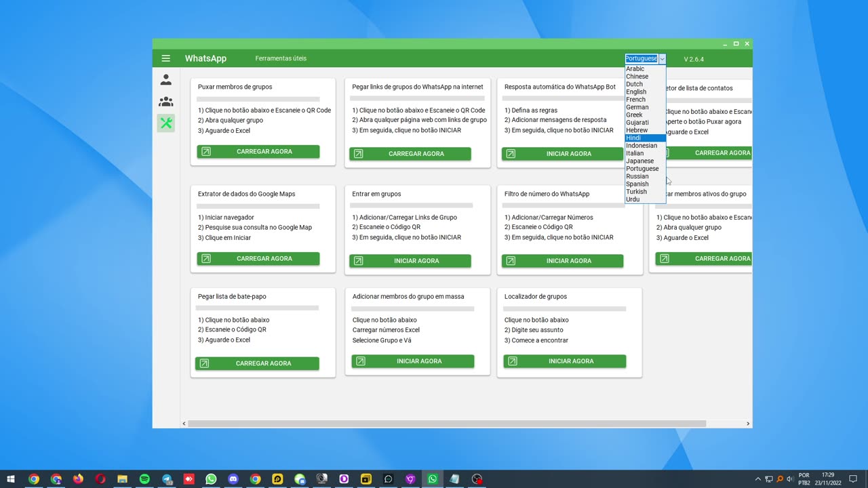The image size is (868, 488).
Task: Click the Puxar membros de grupos title
Action: (235, 87)
